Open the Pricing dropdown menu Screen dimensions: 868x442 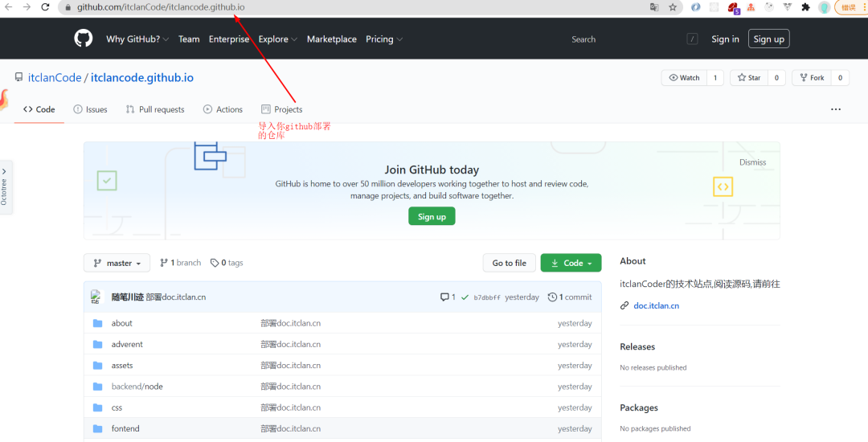384,39
